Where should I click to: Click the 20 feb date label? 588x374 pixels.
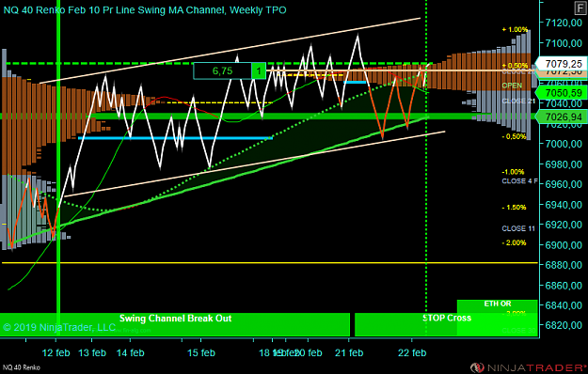[x=309, y=352]
